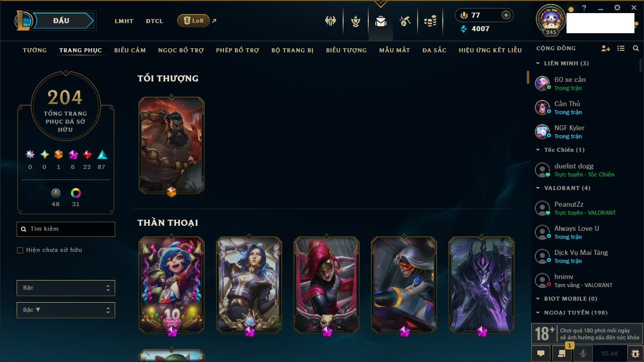Open the Store coins icon

(430, 21)
